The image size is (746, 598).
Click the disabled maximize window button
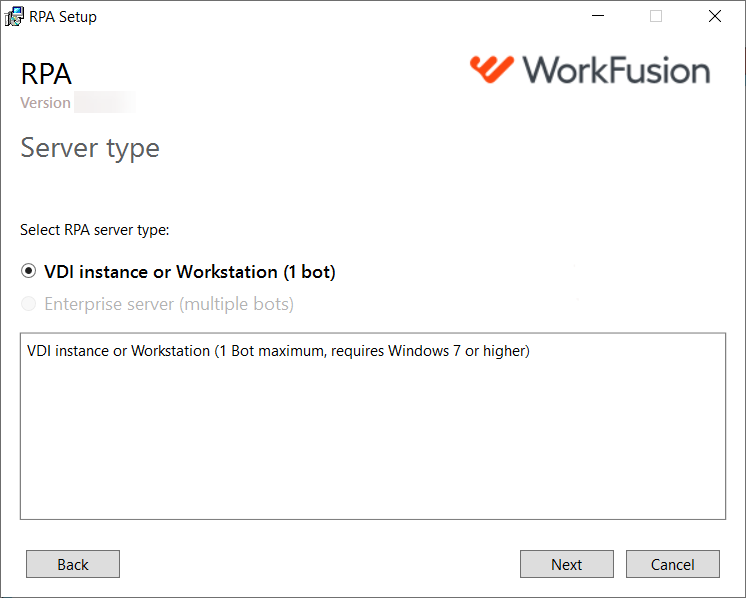click(656, 16)
